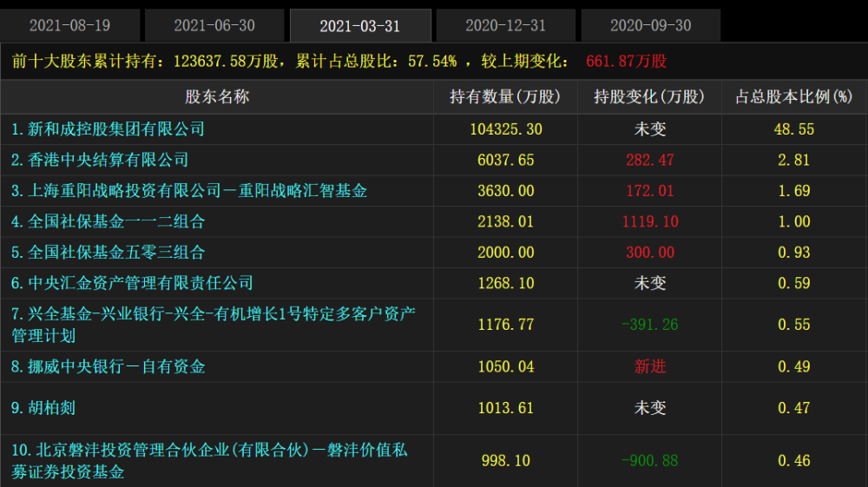This screenshot has height=487, width=868.
Task: View the 2020-12-31 report tab
Action: tap(505, 25)
